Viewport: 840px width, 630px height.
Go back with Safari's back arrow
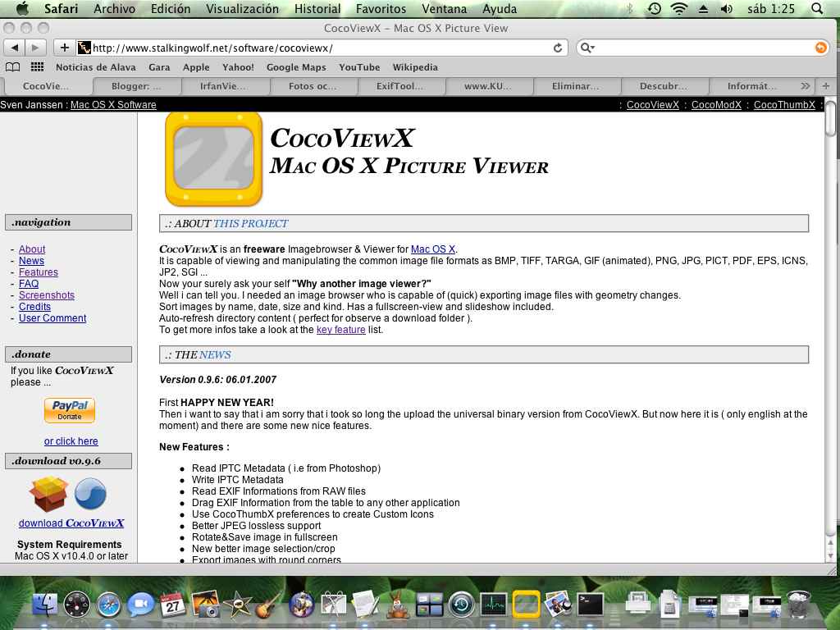click(15, 48)
